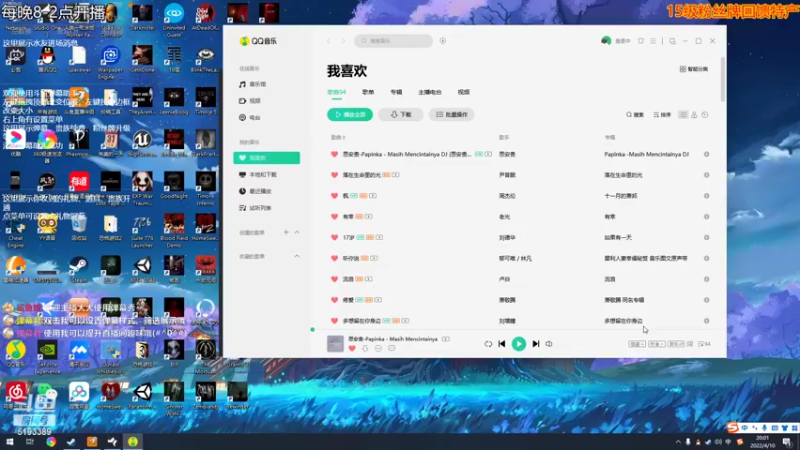Switch to mini mode icon
The width and height of the screenshot is (800, 450).
point(672,41)
